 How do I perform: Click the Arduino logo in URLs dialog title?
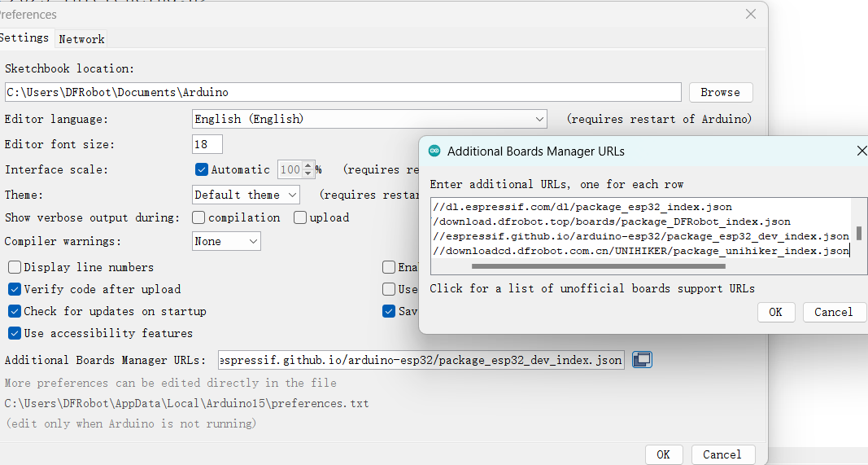(434, 151)
